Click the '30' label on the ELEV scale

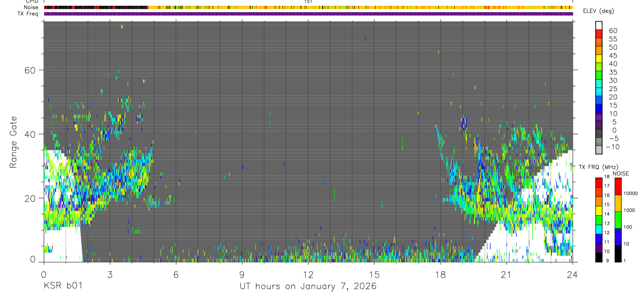(613, 81)
